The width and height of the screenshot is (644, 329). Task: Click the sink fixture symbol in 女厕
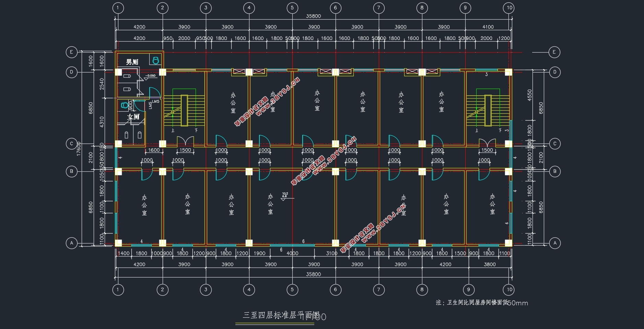coord(124,105)
